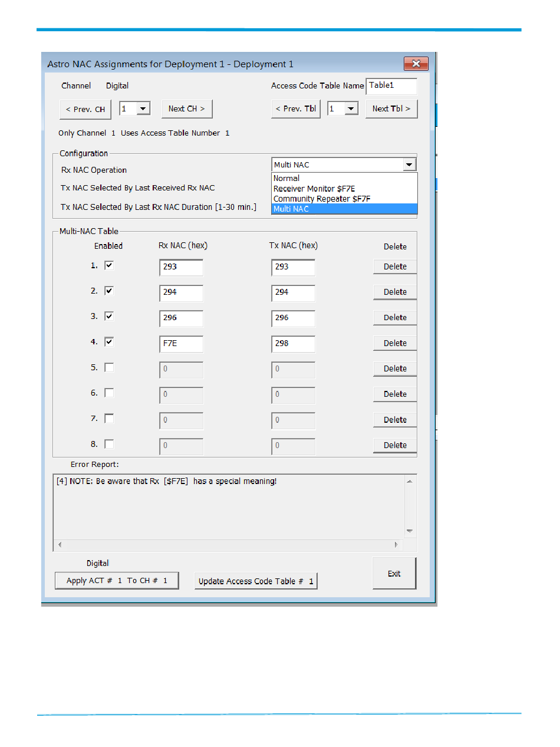Click the Tx NAC field showing 298
The height and width of the screenshot is (747, 560).
[293, 343]
